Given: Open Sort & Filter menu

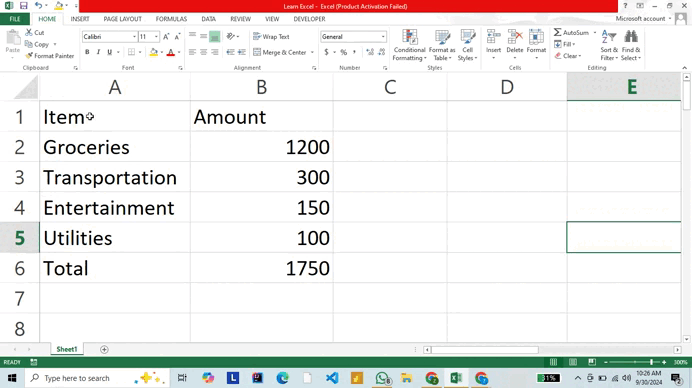Looking at the screenshot, I should pyautogui.click(x=609, y=45).
